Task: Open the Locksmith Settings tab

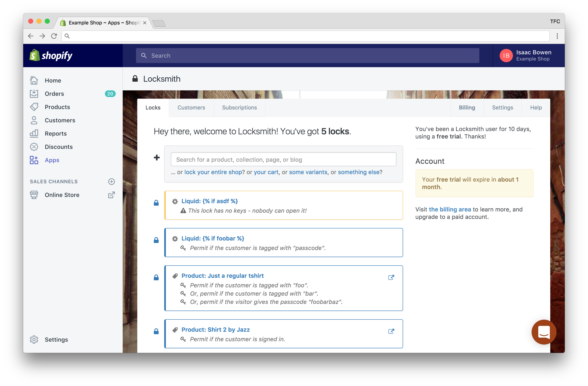Action: pyautogui.click(x=503, y=107)
